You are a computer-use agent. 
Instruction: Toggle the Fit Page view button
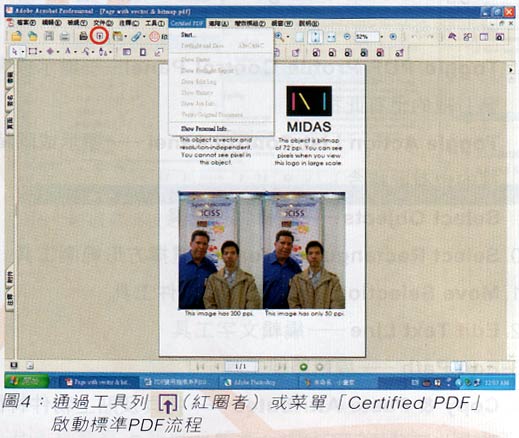pyautogui.click(x=315, y=37)
